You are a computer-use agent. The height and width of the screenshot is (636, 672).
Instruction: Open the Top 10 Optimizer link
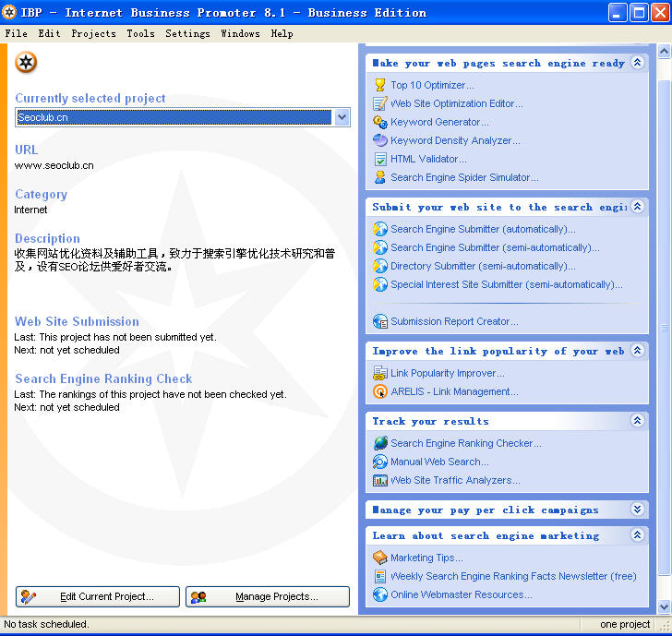pos(432,85)
